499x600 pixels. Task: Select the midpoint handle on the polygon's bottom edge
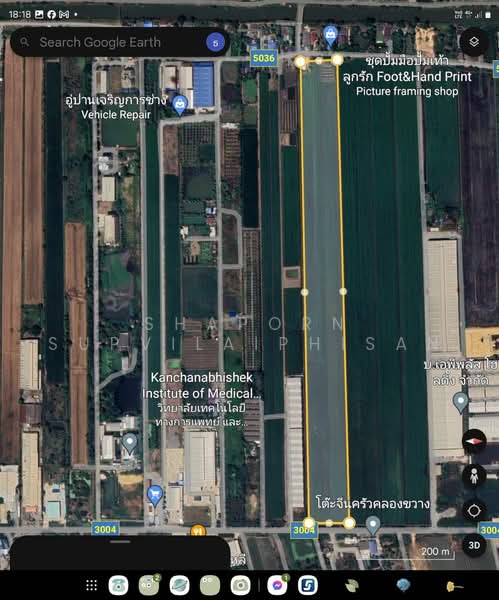329,523
